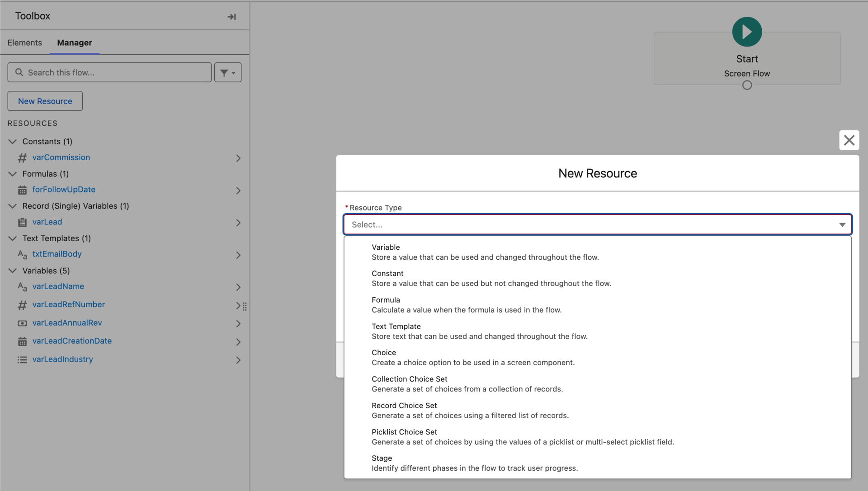Click the Start node play icon
Viewport: 868px width, 491px height.
[x=746, y=32]
